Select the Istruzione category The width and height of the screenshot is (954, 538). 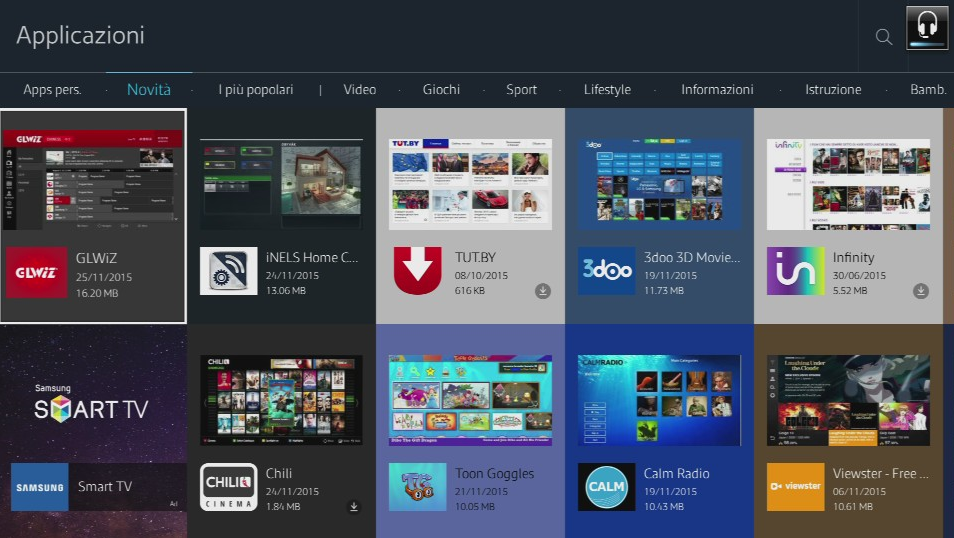(x=833, y=89)
